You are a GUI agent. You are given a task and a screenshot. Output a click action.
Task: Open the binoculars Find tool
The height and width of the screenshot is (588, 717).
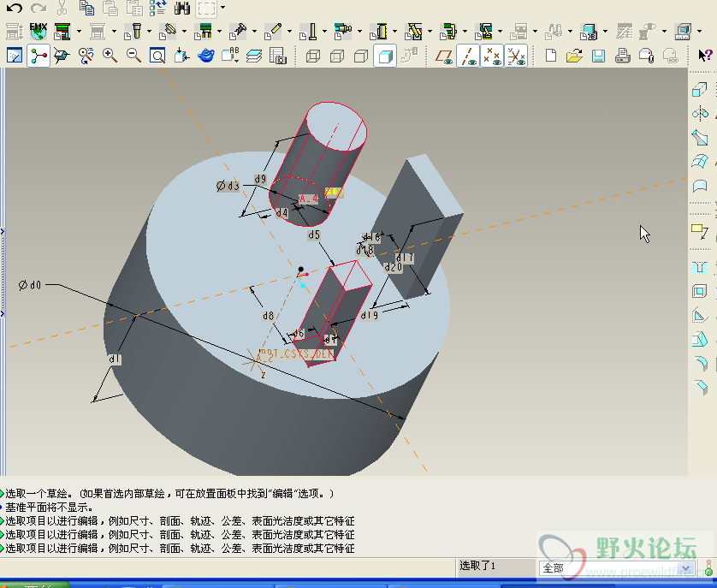coord(182,8)
